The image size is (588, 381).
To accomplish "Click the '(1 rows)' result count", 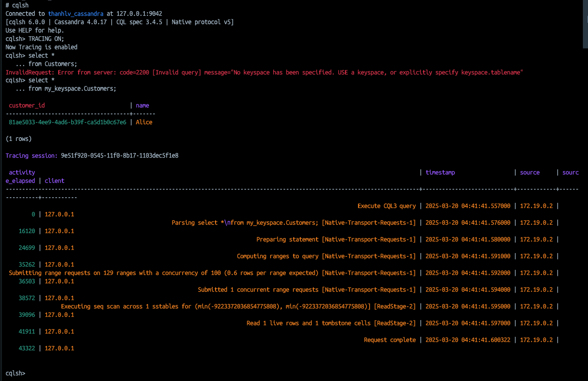I will coord(19,140).
